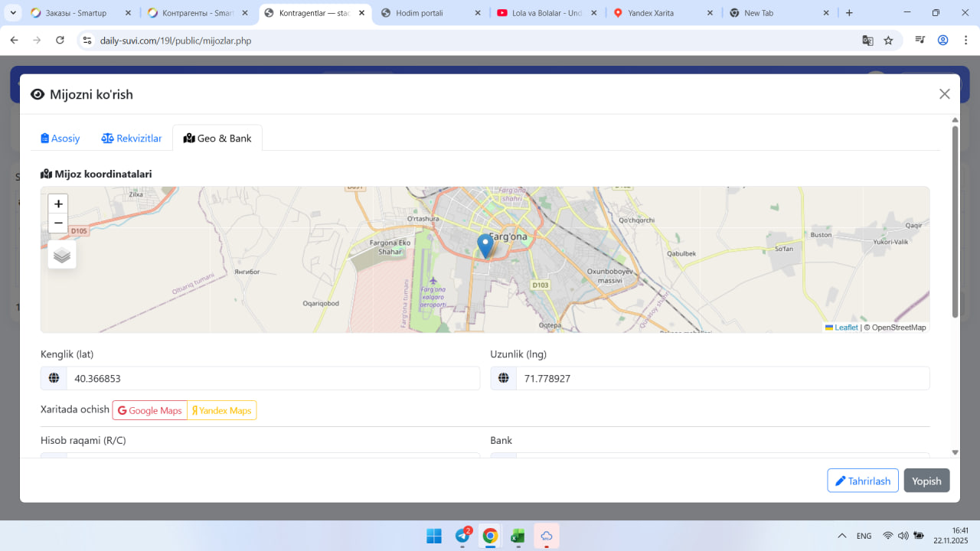Open the map layers control

coord(62,255)
